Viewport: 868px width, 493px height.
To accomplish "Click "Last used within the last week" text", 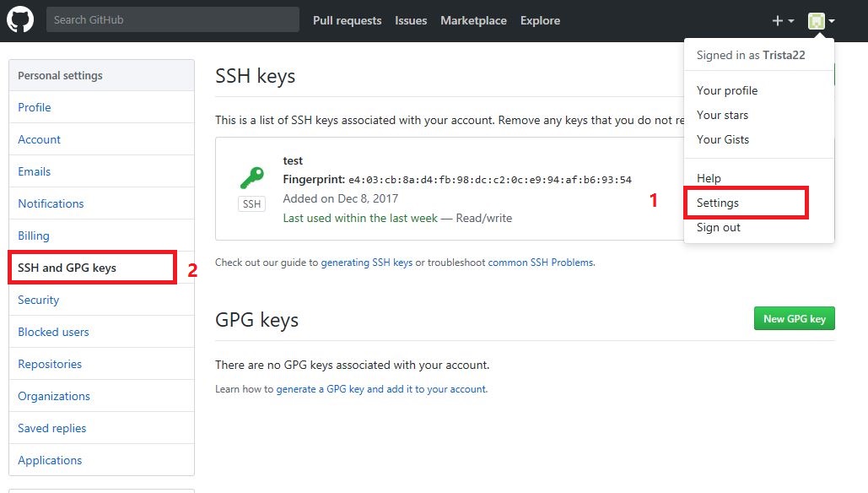I will pos(360,219).
